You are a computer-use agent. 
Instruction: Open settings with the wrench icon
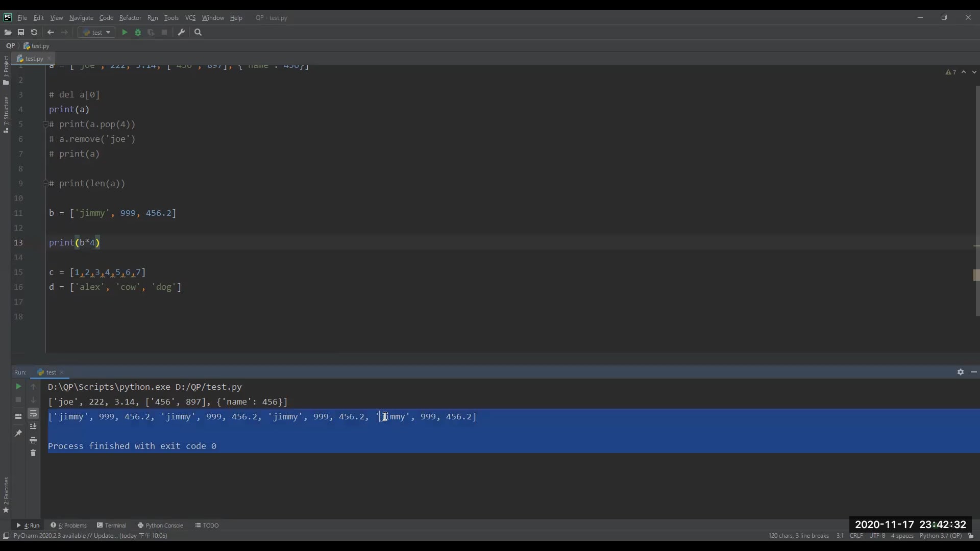(181, 32)
